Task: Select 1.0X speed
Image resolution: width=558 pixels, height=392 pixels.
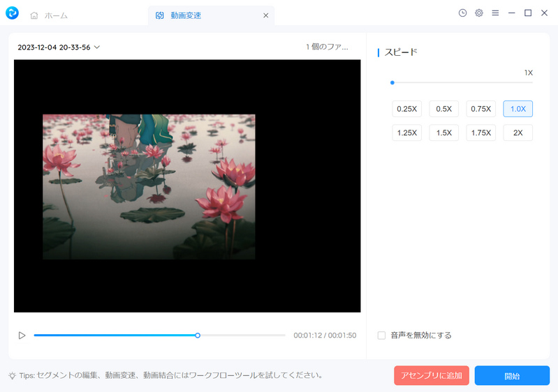Action: point(517,109)
